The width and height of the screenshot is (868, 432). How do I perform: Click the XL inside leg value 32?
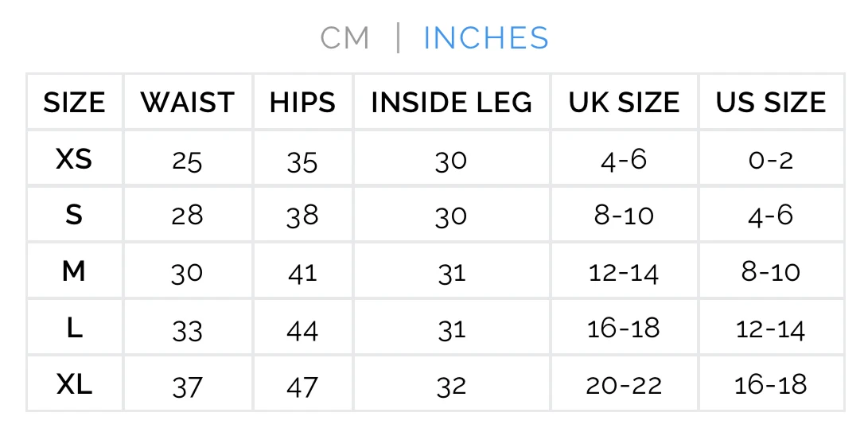coord(451,387)
